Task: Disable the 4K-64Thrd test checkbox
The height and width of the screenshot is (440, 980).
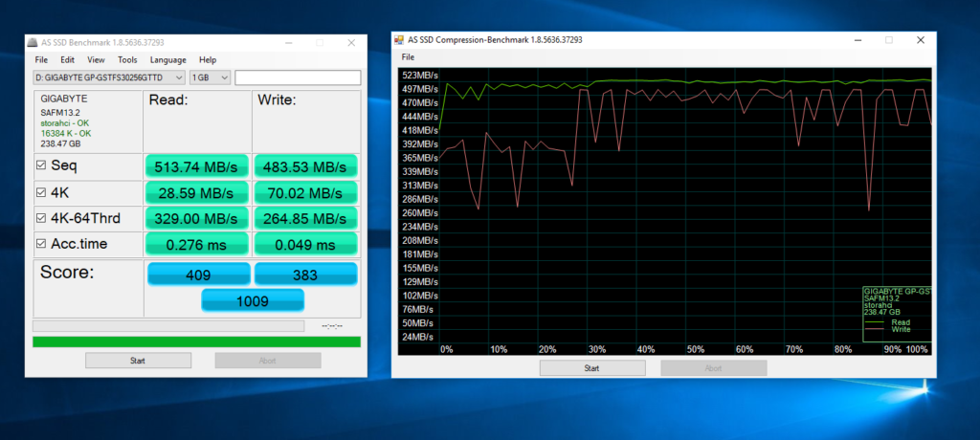Action: 40,218
